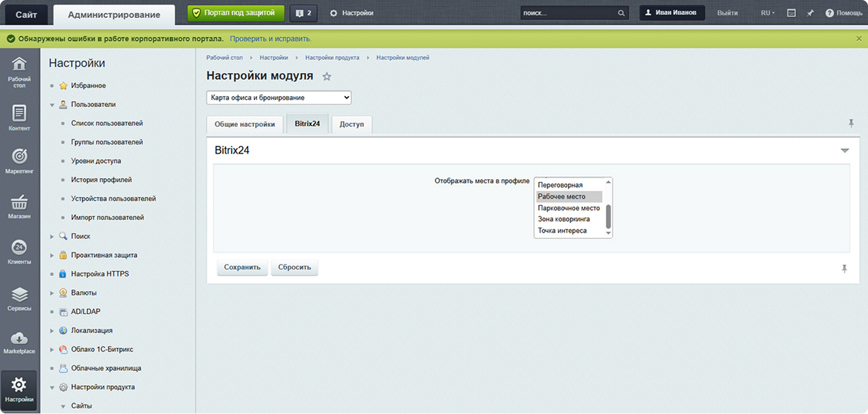Image resolution: width=868 pixels, height=414 pixels.
Task: Click the panel layout icon next to RU
Action: (x=791, y=13)
